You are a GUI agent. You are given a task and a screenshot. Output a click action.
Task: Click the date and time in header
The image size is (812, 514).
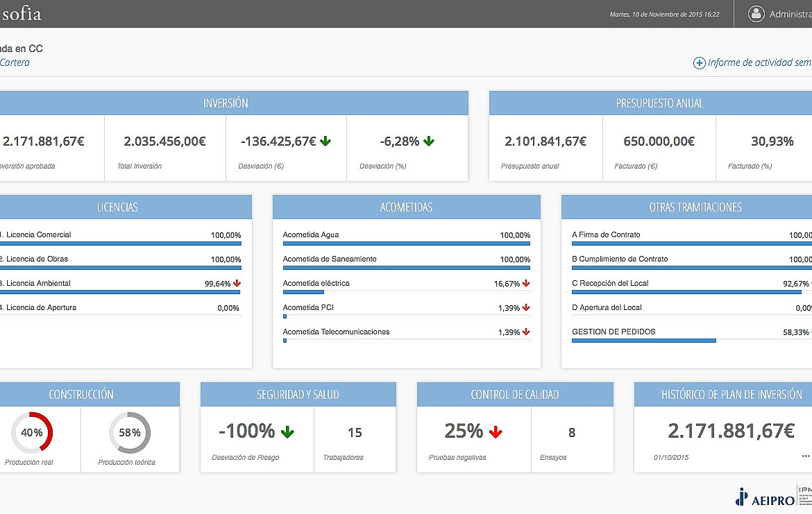click(664, 15)
